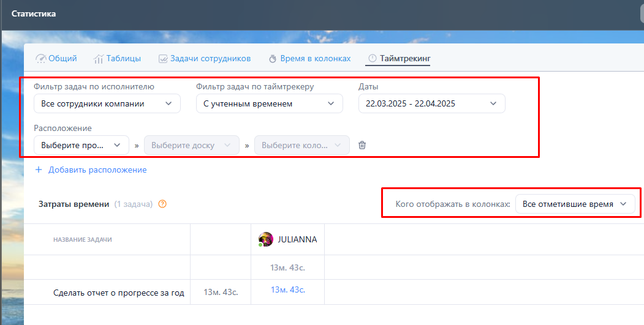The width and height of the screenshot is (644, 325).
Task: Switch to the Таблицы tab
Action: (117, 58)
